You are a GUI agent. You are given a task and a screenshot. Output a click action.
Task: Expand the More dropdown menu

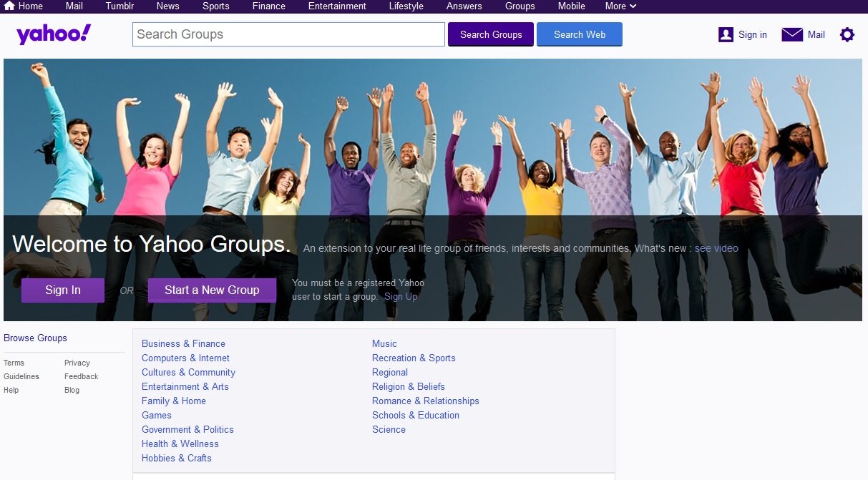pyautogui.click(x=620, y=6)
